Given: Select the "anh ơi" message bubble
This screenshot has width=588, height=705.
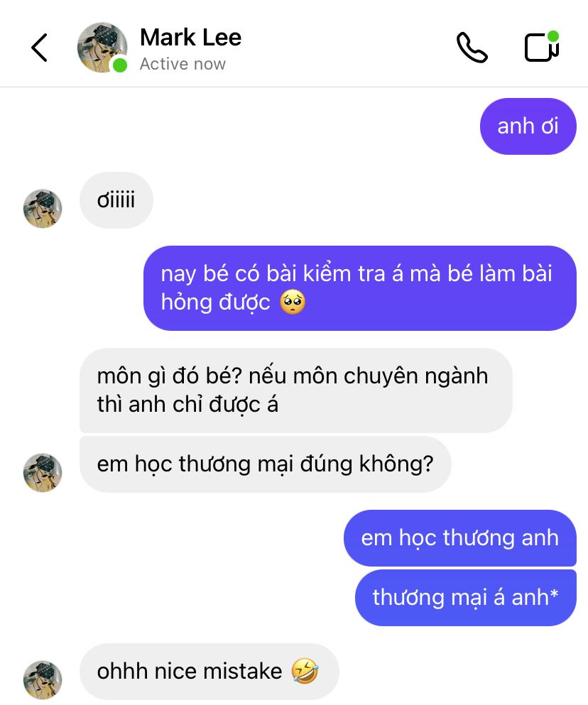Looking at the screenshot, I should coord(528,126).
